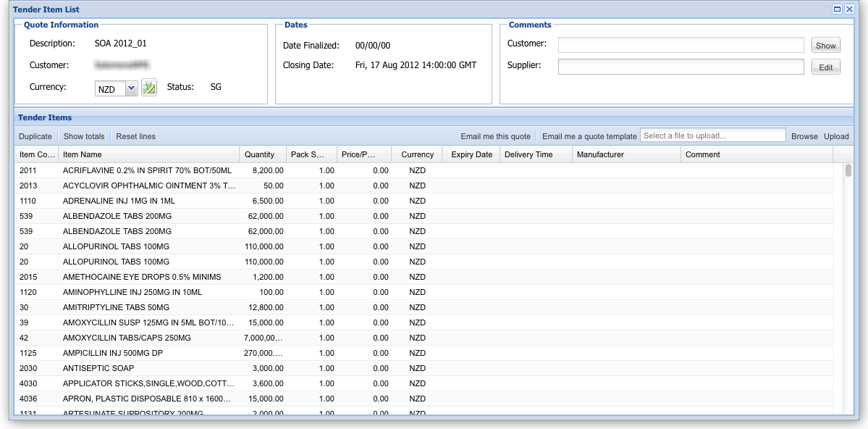This screenshot has height=429, width=868.
Task: Click the vertical scrollbar thumb in the items grid
Action: click(x=848, y=170)
